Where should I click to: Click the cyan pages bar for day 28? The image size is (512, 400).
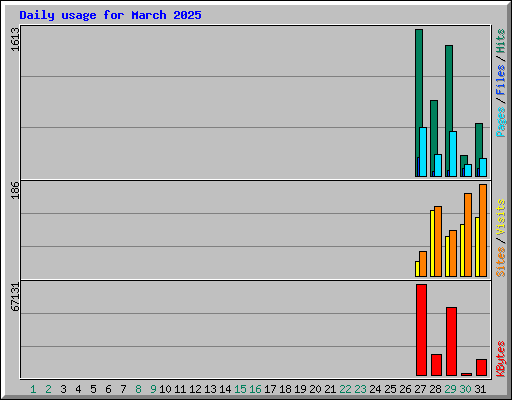point(438,165)
